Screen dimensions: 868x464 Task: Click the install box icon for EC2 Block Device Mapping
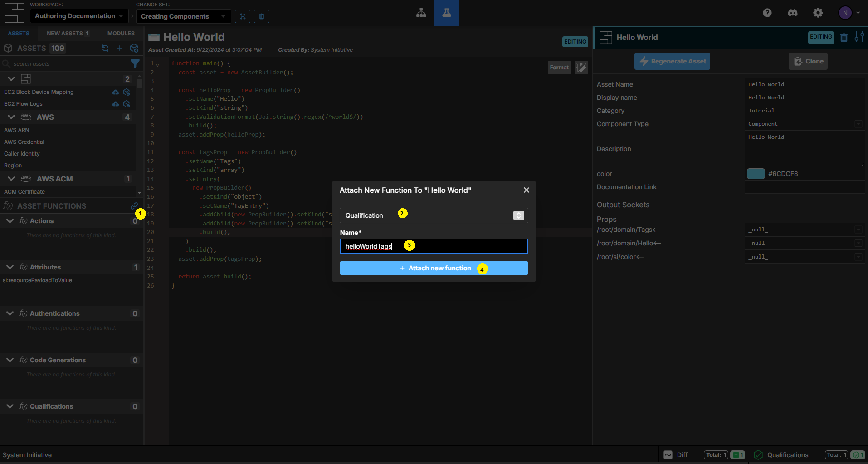127,92
